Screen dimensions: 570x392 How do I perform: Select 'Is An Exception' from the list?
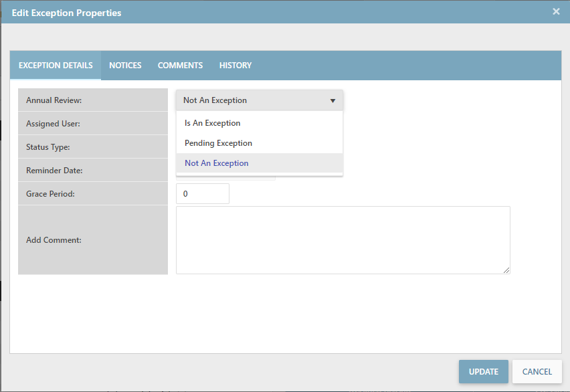[x=213, y=123]
